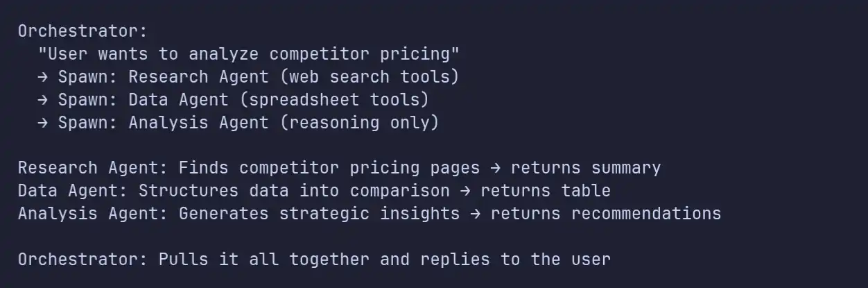Click the first "Orchestrator:" heading at top

click(83, 31)
